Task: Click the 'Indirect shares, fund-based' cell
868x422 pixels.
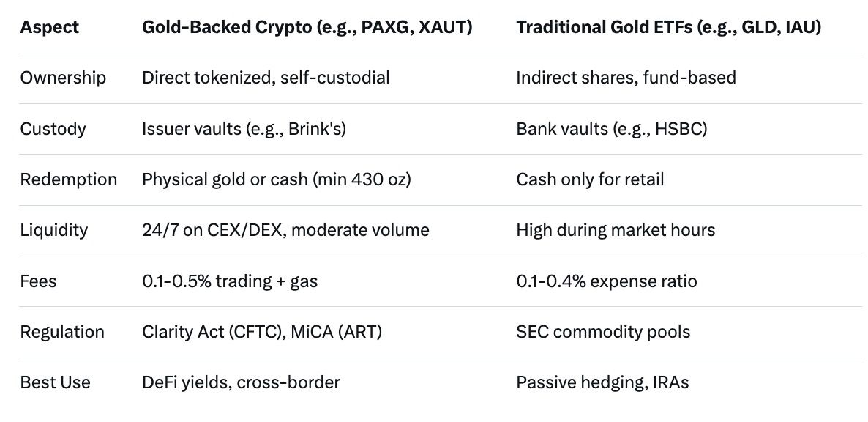Action: [x=626, y=78]
